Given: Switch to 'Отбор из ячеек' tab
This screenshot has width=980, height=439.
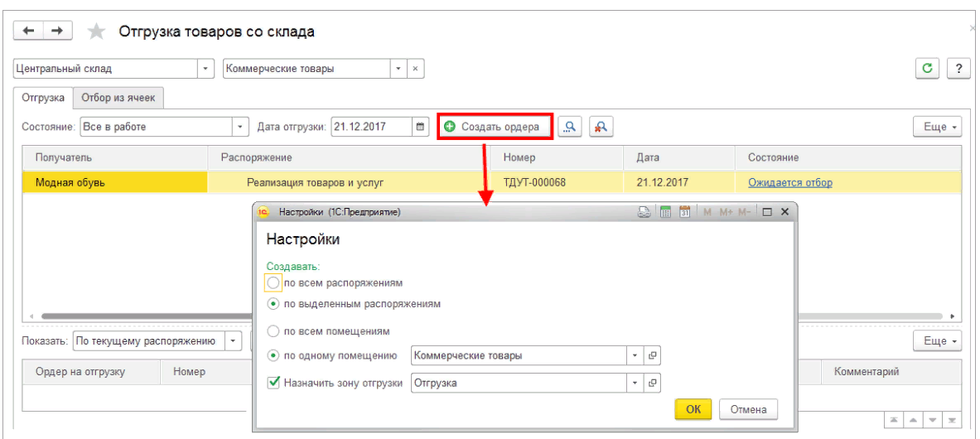Looking at the screenshot, I should pos(119,98).
